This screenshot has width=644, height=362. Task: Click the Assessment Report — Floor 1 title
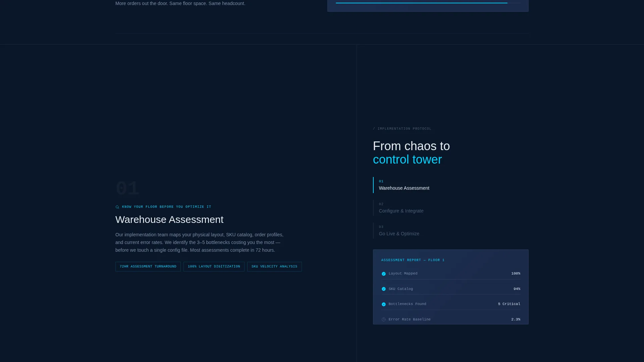(413, 260)
